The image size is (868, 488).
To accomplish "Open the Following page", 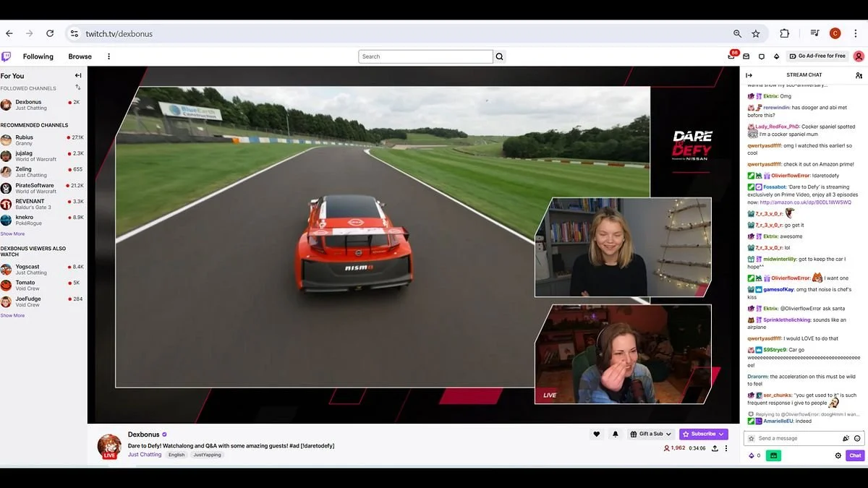I will [x=38, y=56].
